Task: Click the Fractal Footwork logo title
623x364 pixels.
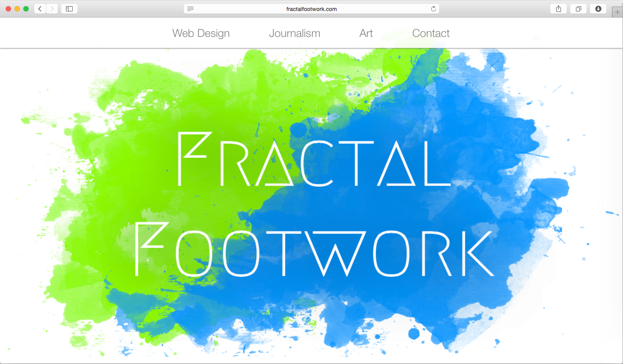Action: 314,204
